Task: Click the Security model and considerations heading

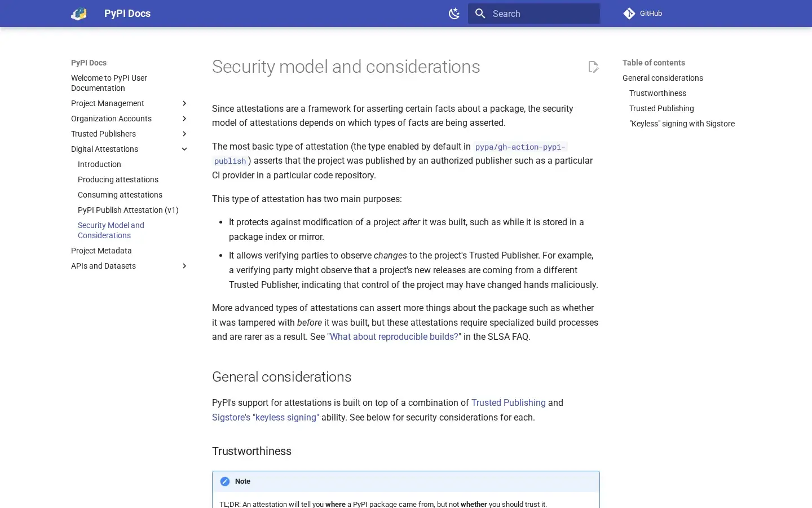Action: pyautogui.click(x=346, y=67)
